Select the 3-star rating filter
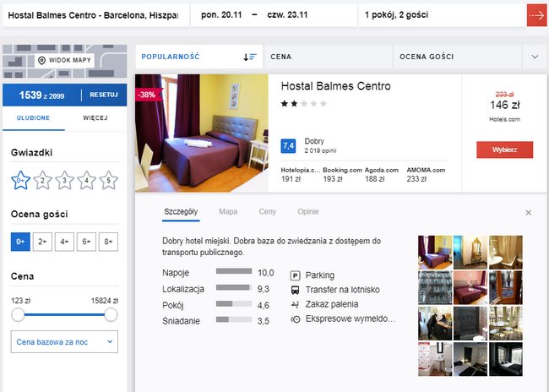 64,179
